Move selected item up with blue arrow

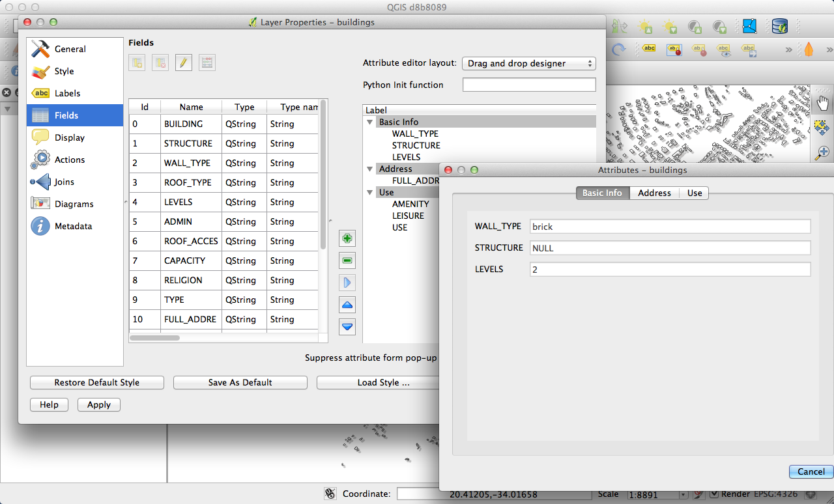348,305
